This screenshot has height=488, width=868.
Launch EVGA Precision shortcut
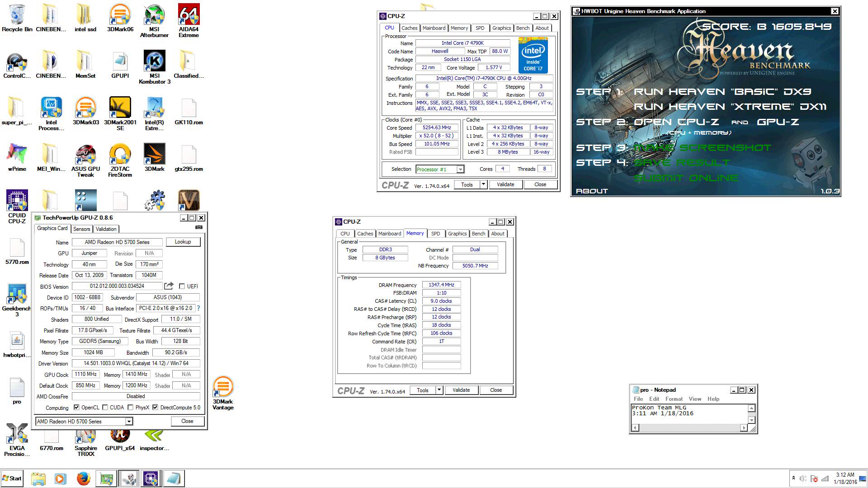click(x=17, y=440)
